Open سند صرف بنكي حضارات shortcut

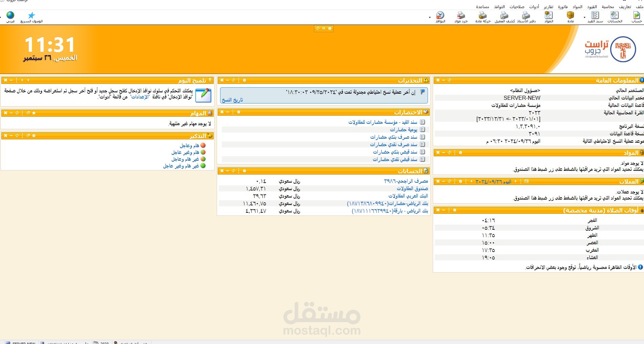coord(394,137)
